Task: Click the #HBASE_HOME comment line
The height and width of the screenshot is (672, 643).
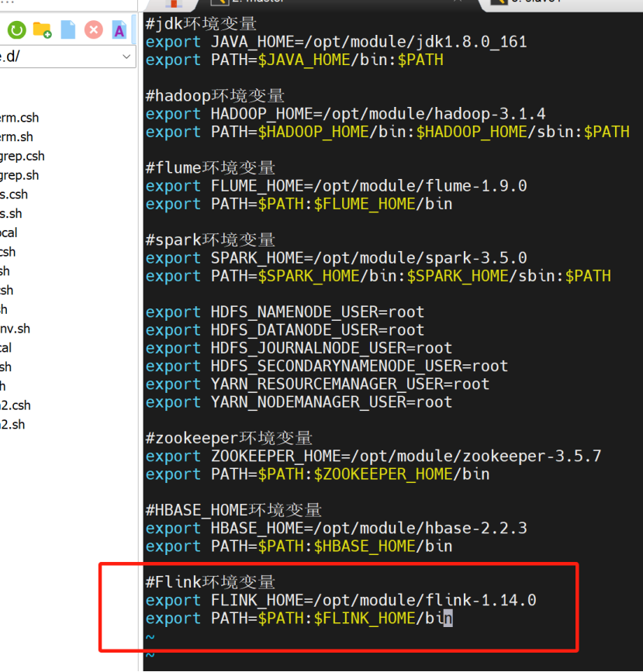Action: 233,510
